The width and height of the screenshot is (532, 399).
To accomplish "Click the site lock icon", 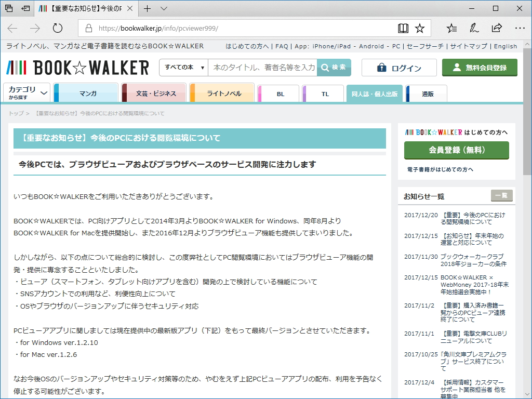I will point(89,28).
